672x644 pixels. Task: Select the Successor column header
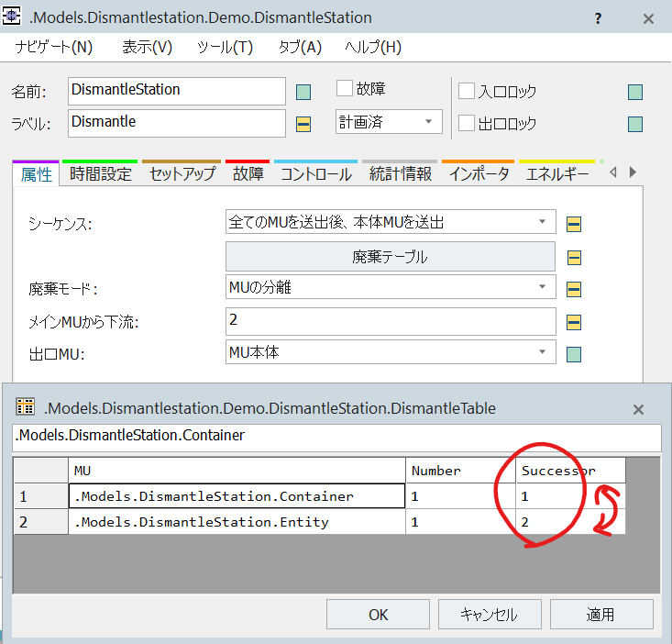pos(570,471)
